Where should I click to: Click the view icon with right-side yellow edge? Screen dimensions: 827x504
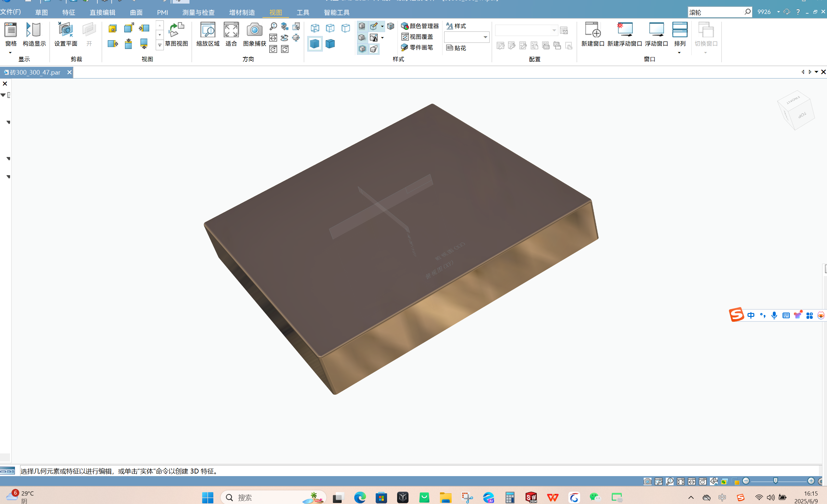[x=113, y=44]
